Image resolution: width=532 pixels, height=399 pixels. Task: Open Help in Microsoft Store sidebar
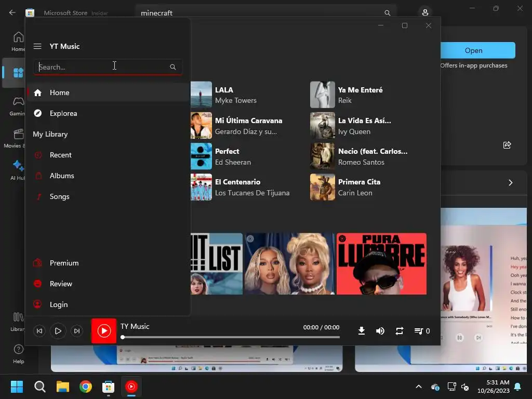tap(18, 353)
